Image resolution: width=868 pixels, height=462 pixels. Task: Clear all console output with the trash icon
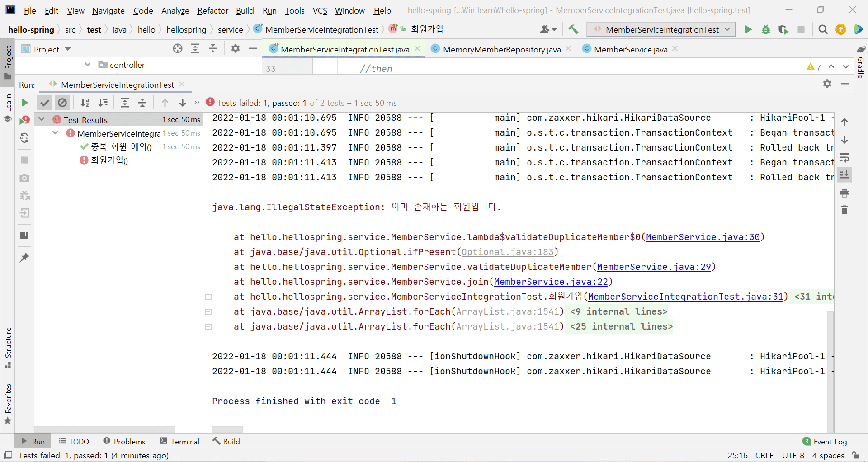(844, 210)
